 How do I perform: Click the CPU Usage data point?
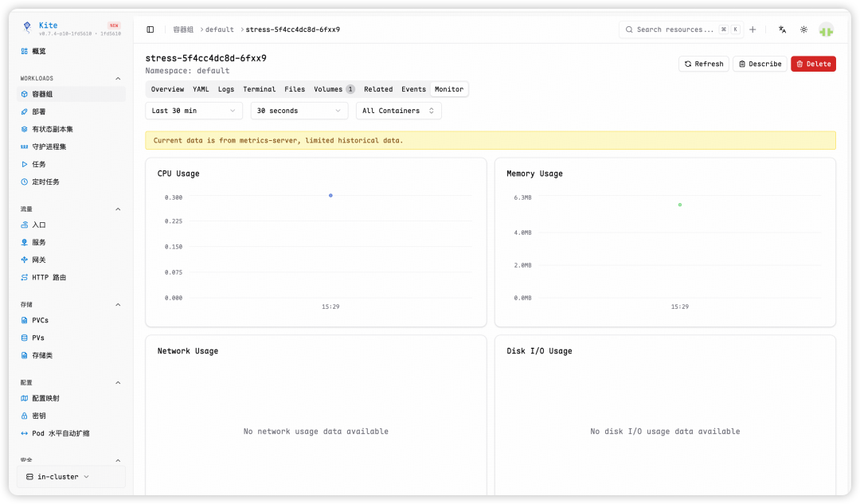pyautogui.click(x=330, y=195)
